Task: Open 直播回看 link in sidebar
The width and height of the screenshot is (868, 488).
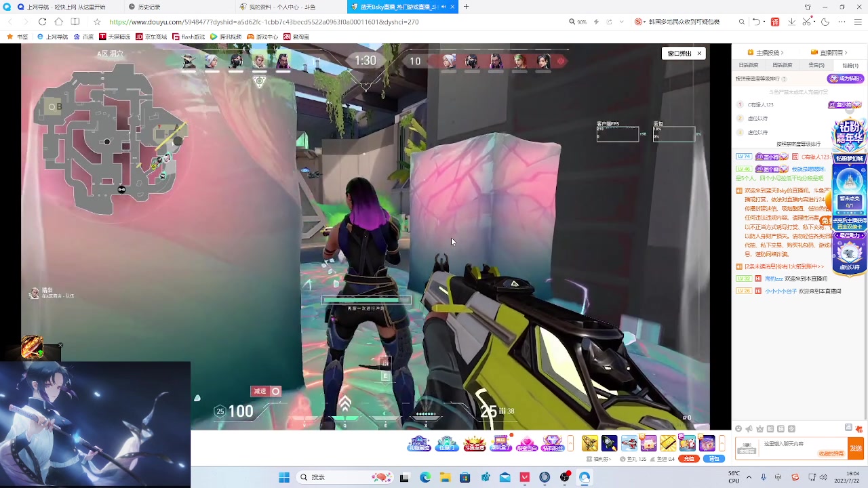Action: 828,52
